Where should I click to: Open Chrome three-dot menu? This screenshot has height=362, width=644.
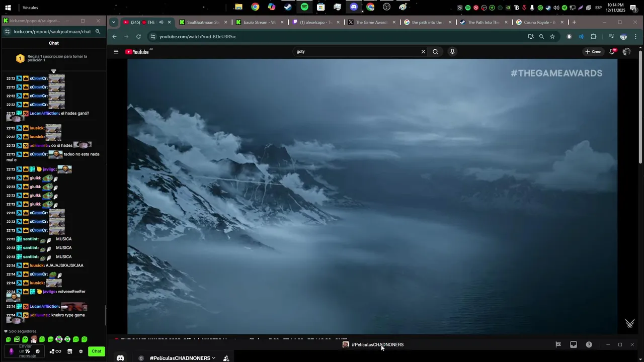coord(635,37)
